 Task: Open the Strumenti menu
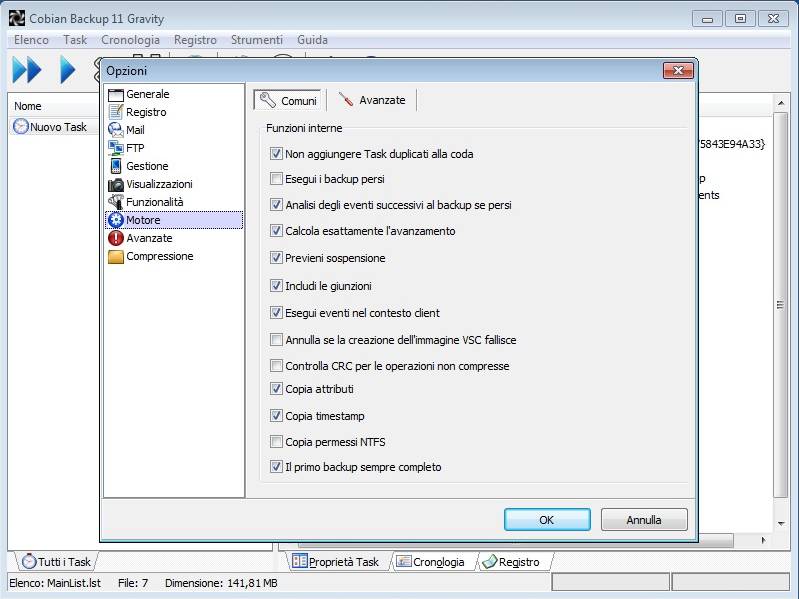click(256, 40)
